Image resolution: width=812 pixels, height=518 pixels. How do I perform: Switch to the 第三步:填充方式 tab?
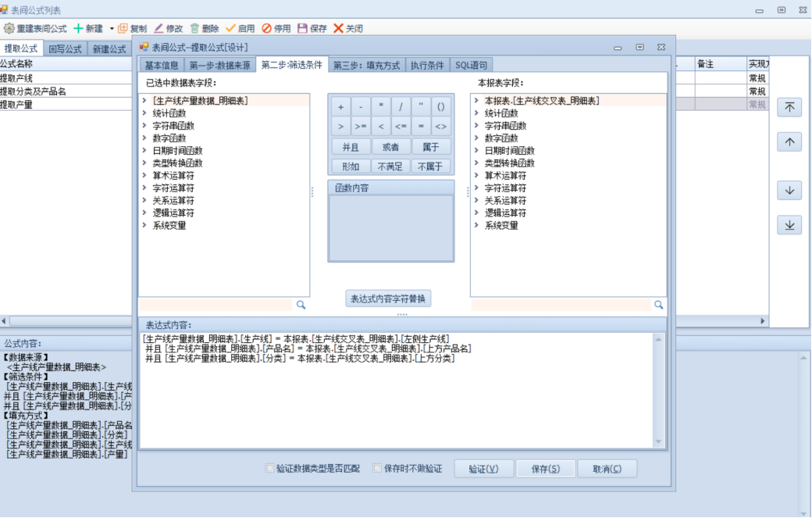point(367,66)
